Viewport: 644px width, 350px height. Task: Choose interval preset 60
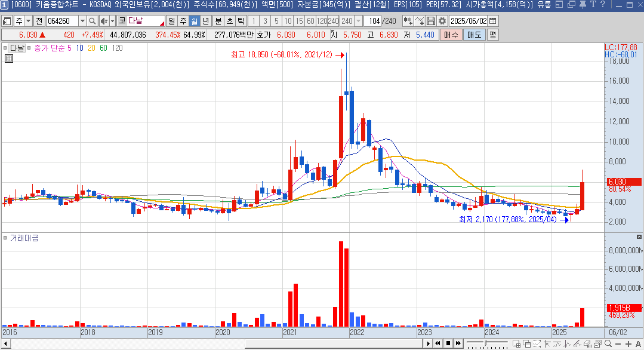click(x=310, y=21)
